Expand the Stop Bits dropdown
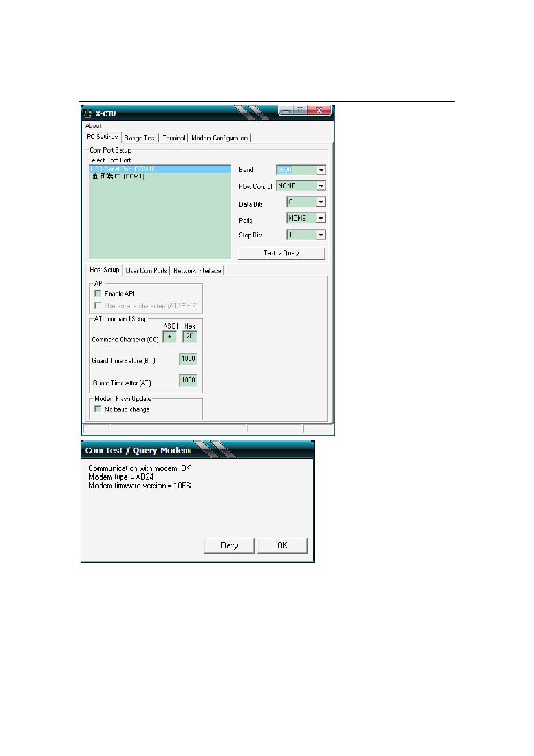Screen dimensions: 534x756 [x=321, y=235]
